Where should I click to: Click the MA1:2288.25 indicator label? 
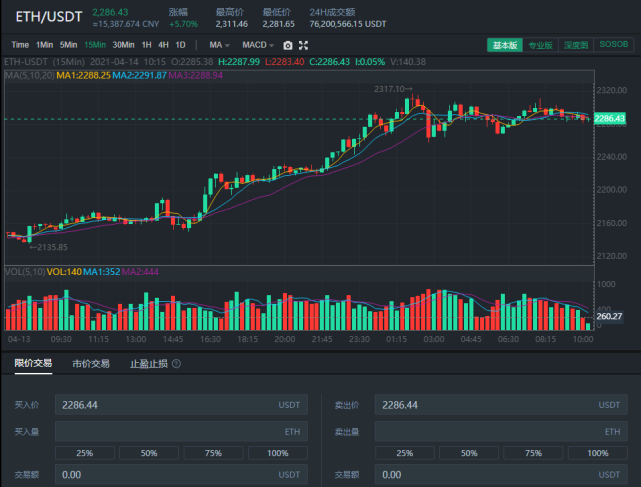click(83, 75)
